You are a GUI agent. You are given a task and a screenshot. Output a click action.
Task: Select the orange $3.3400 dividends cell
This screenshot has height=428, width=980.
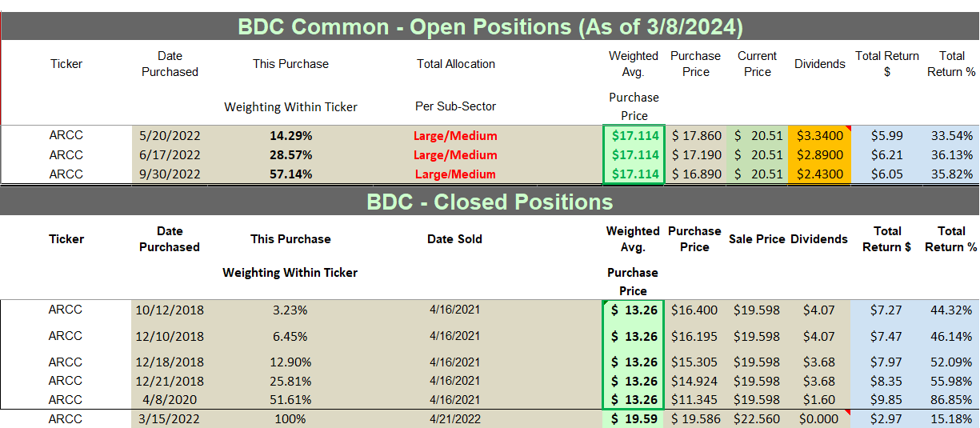click(x=819, y=135)
